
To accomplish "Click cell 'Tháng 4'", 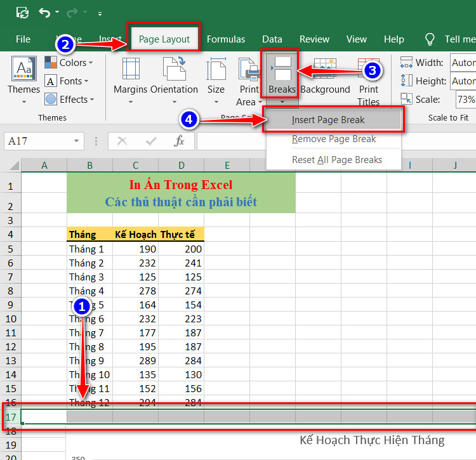I will click(90, 291).
